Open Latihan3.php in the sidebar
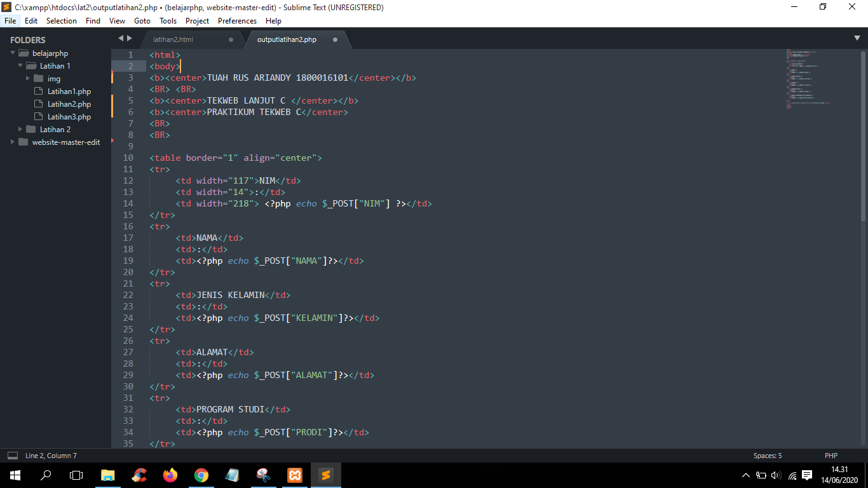Screen dimensions: 868x488 click(x=69, y=117)
